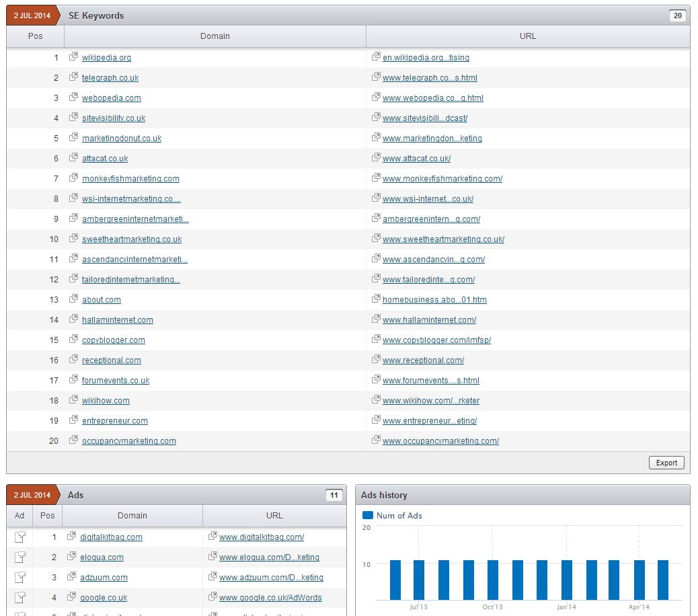Open external link icon beside hallaminternet.com domain
Screen dimensions: 698x616
tap(73, 319)
